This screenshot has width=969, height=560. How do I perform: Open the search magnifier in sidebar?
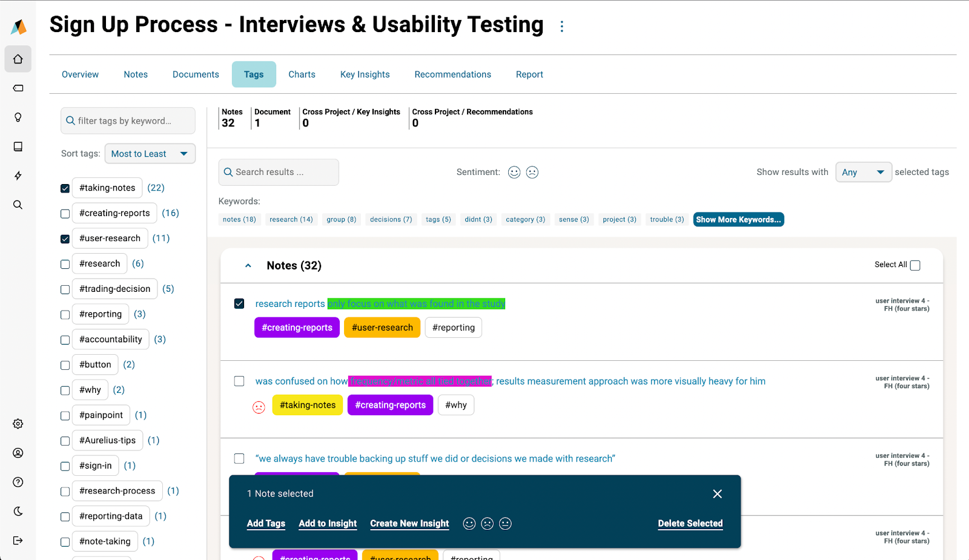coord(18,205)
